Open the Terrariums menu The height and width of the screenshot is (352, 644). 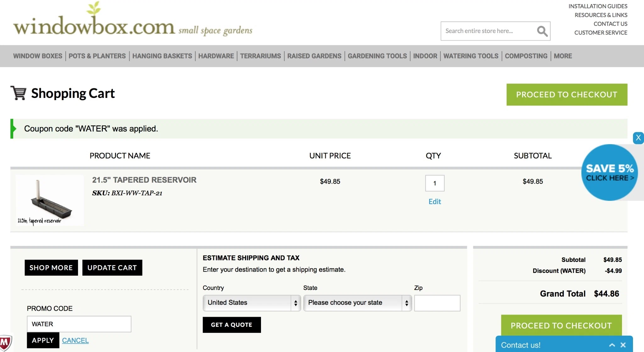tap(260, 56)
